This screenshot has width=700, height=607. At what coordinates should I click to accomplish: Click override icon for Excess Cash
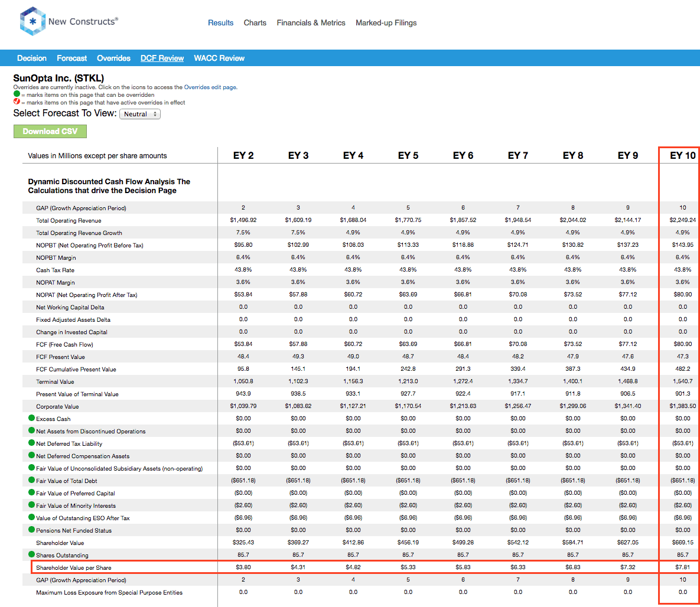(x=31, y=418)
